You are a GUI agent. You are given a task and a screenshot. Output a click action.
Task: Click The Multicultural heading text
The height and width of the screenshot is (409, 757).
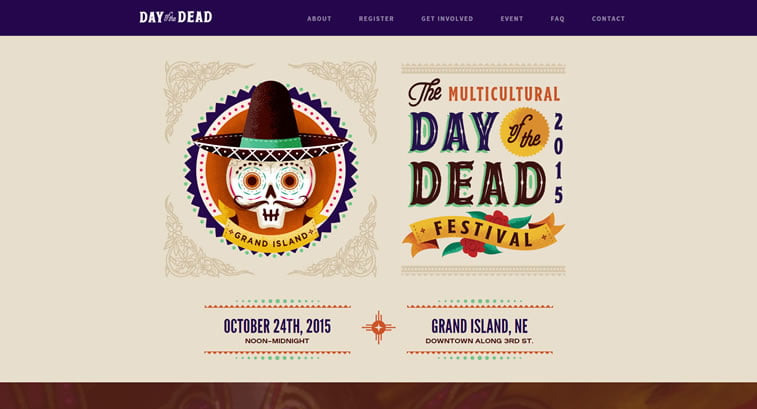[484, 93]
